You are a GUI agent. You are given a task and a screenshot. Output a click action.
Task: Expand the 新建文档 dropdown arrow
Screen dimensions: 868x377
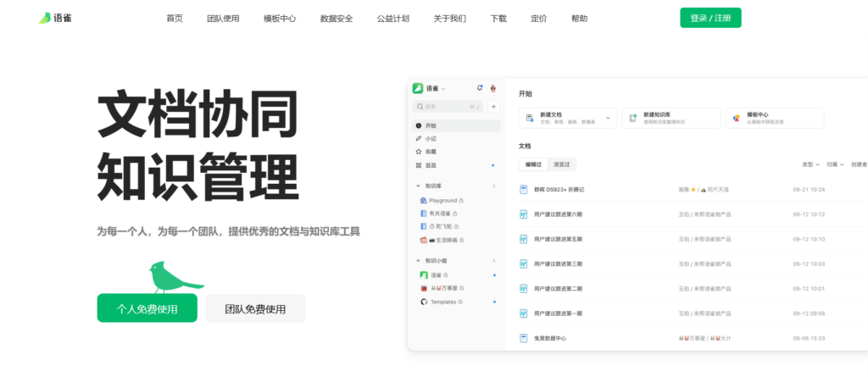[608, 118]
